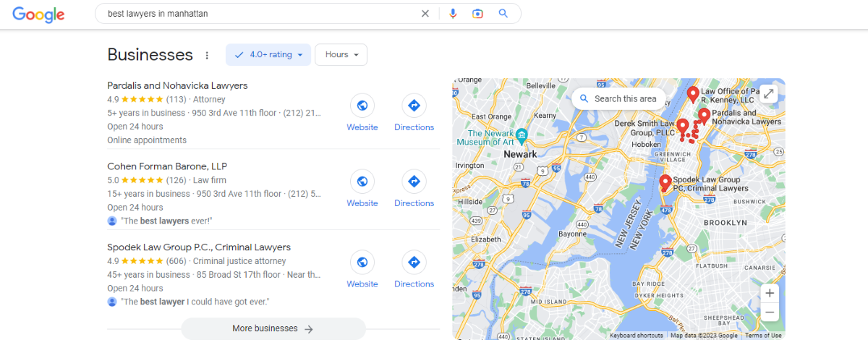Get directions to Pardalis and Nohavicka Lawyers

414,106
